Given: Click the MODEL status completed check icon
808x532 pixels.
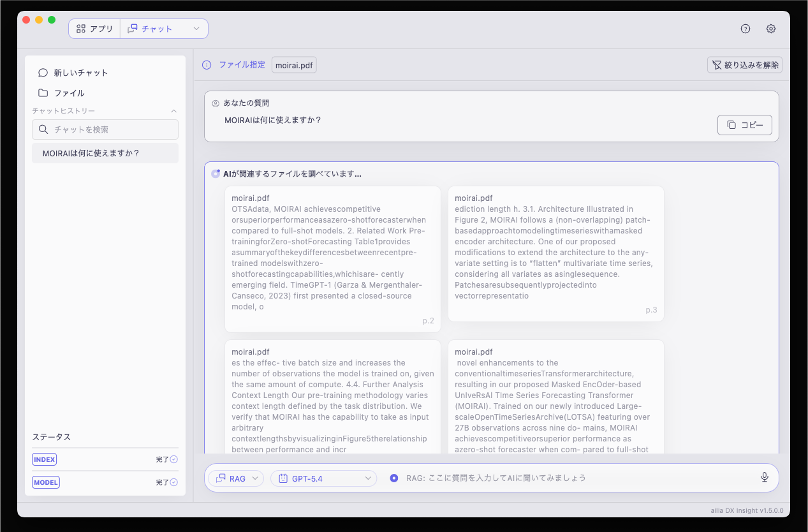Looking at the screenshot, I should pyautogui.click(x=173, y=482).
